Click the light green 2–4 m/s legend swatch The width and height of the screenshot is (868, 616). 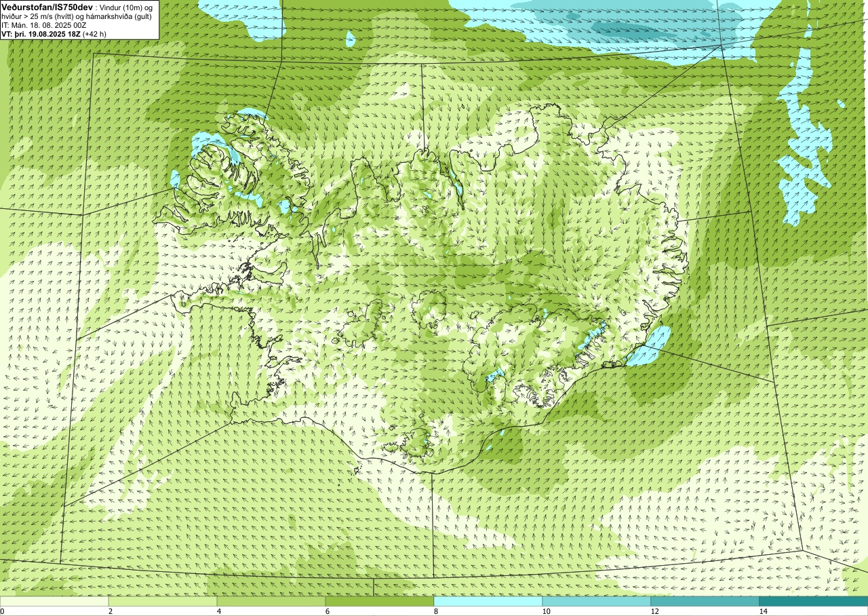pyautogui.click(x=163, y=601)
